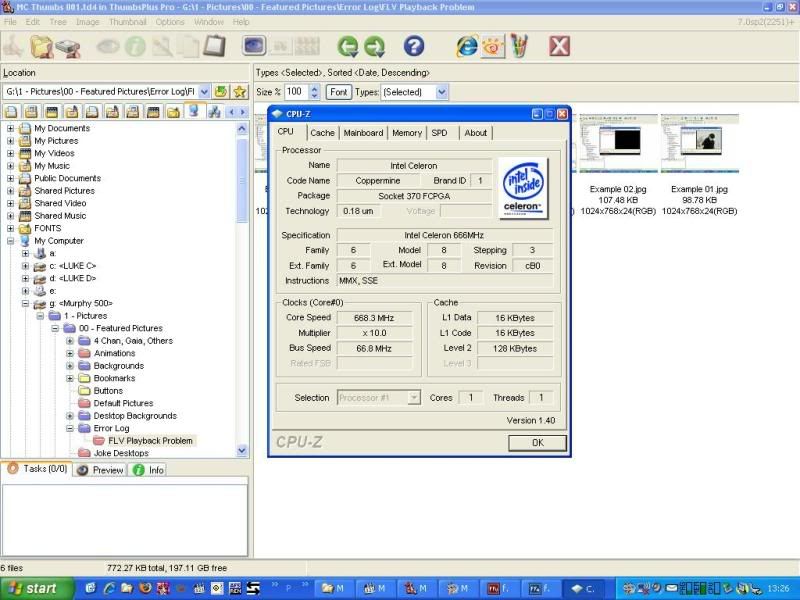The width and height of the screenshot is (800, 600).
Task: Go back with the left green arrow
Action: (347, 46)
